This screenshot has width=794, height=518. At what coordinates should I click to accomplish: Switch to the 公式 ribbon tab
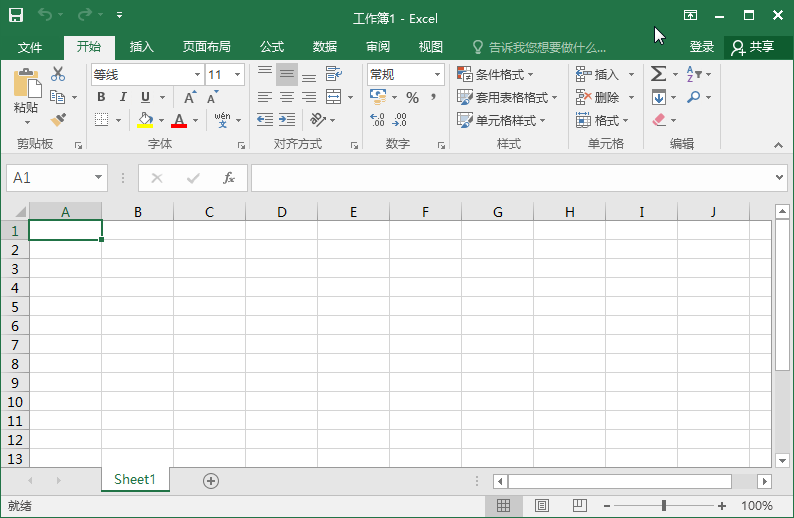coord(272,47)
